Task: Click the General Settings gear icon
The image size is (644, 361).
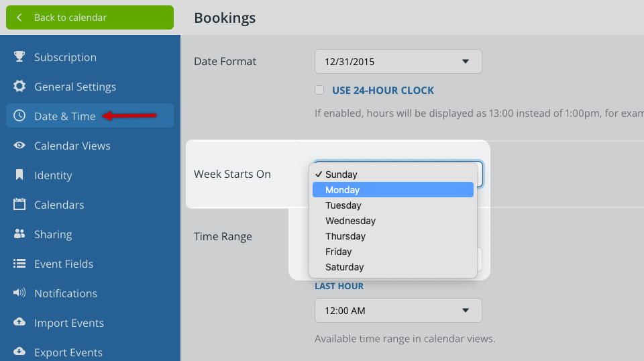Action: point(19,87)
